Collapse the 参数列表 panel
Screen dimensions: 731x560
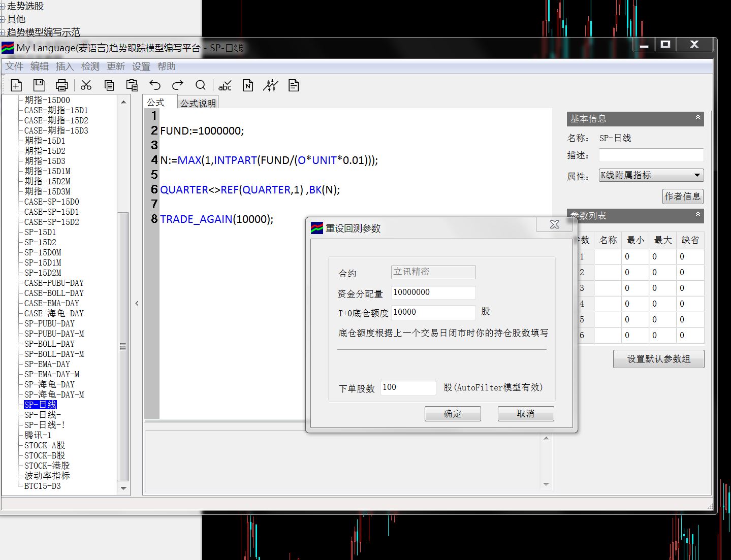coord(697,215)
